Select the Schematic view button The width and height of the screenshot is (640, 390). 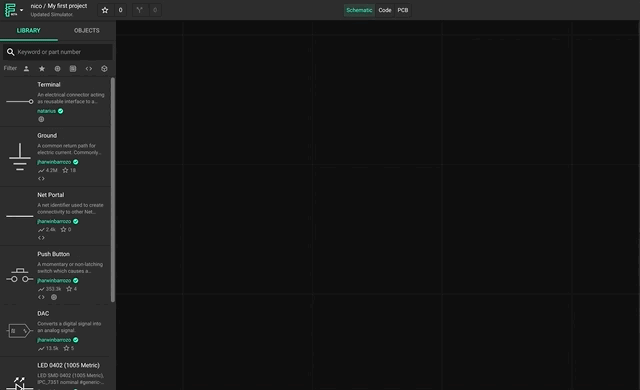[359, 10]
